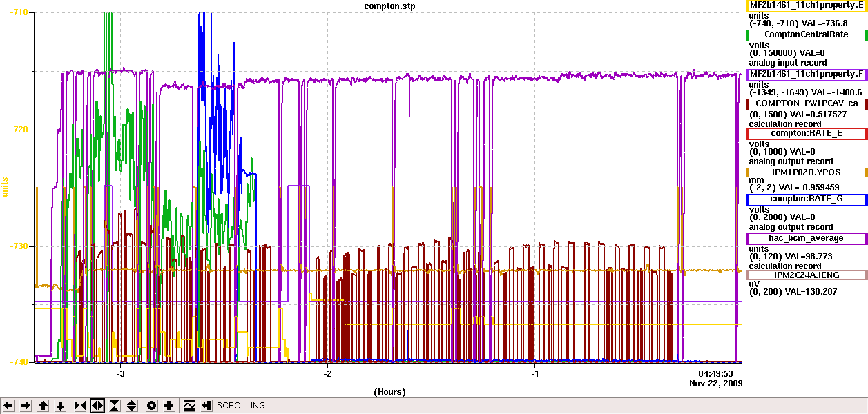Click the circle icon in the toolbar
Screen dimensions: 868x414
pyautogui.click(x=152, y=406)
